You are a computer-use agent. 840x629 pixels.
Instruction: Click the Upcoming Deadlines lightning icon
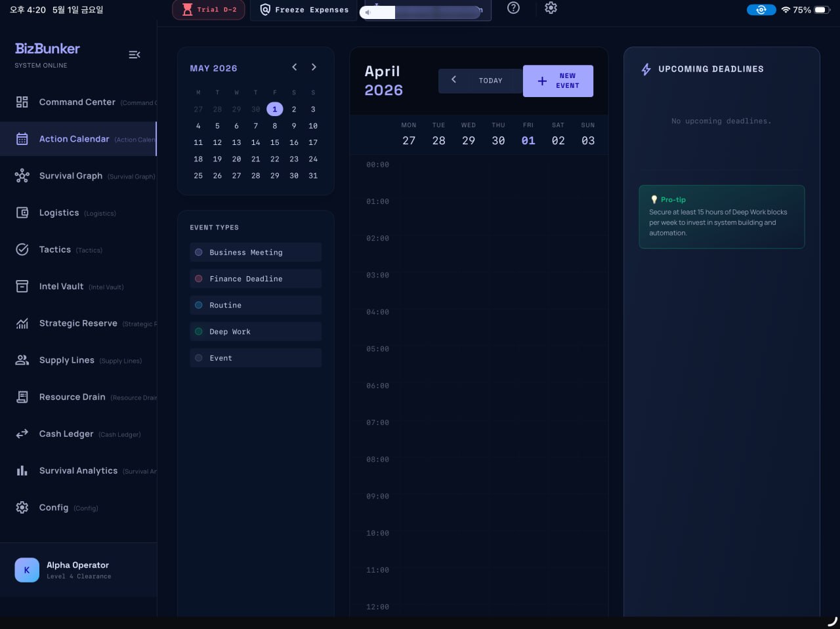(646, 69)
